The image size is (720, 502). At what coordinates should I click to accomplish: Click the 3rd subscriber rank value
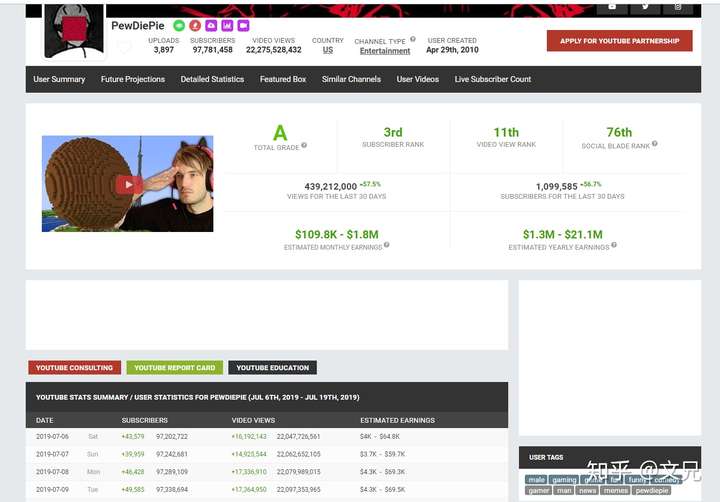click(393, 132)
